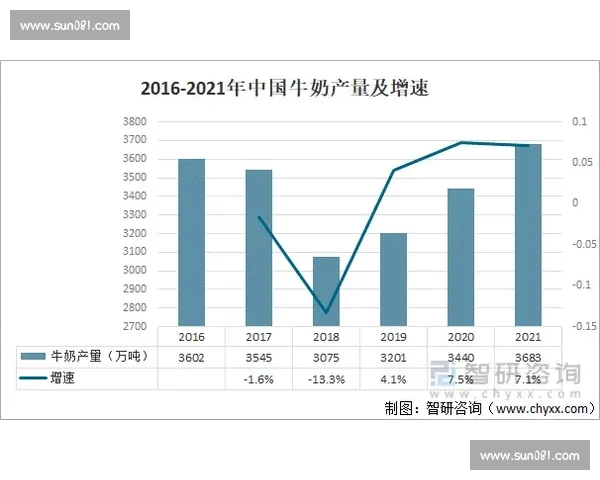Click the positive 0.05 right axis label
The width and height of the screenshot is (600, 480).
point(582,162)
